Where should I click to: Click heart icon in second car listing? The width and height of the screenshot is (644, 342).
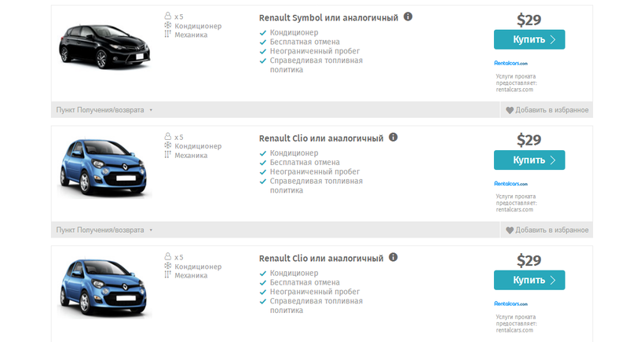tap(510, 230)
